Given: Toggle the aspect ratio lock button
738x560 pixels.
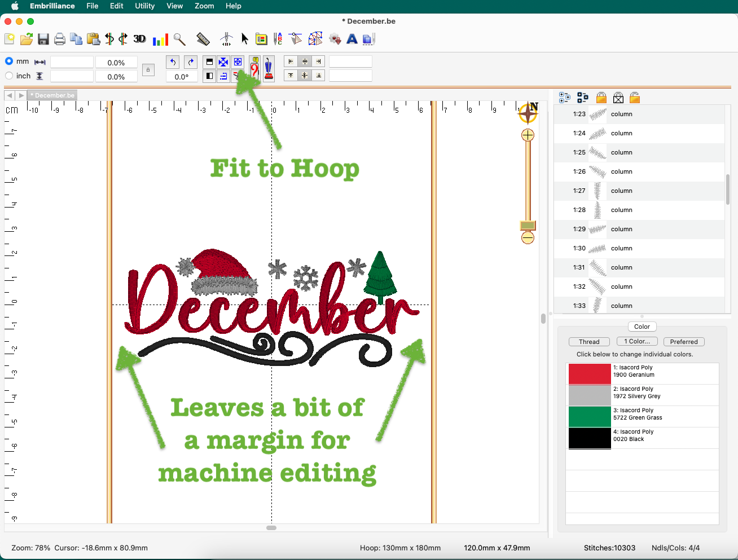Looking at the screenshot, I should (x=148, y=70).
